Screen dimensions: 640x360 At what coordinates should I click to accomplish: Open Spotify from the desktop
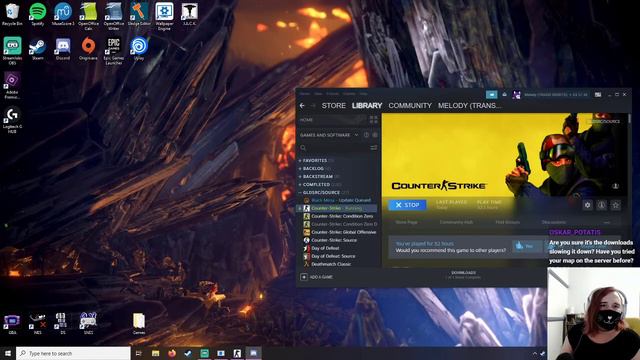38,14
